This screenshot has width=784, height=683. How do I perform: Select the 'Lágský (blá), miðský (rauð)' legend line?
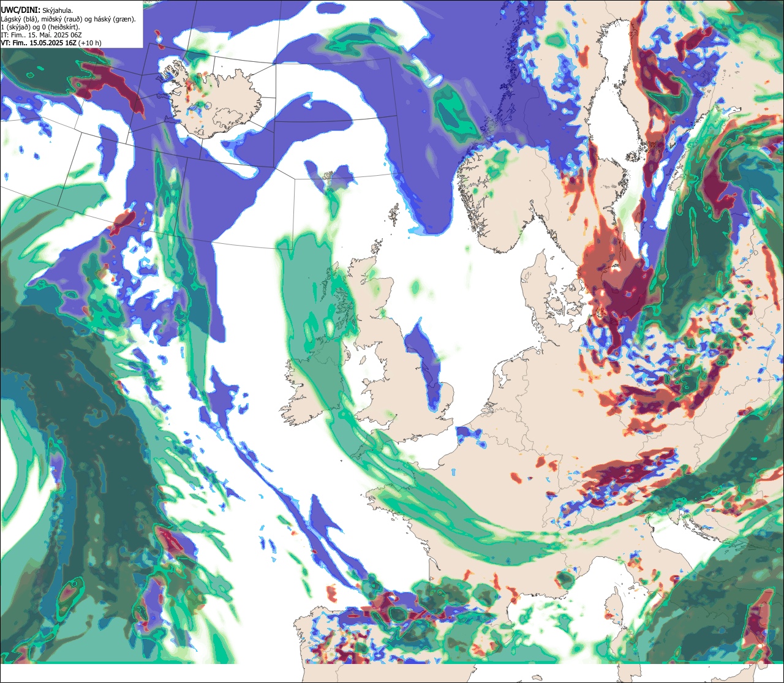tap(68, 19)
